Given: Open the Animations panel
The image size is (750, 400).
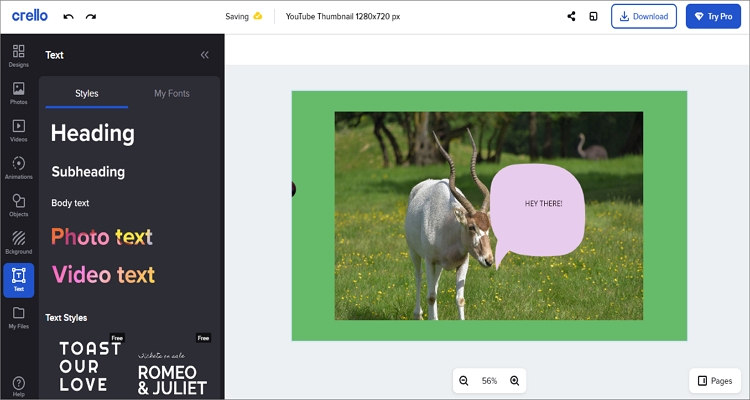Looking at the screenshot, I should pyautogui.click(x=19, y=167).
